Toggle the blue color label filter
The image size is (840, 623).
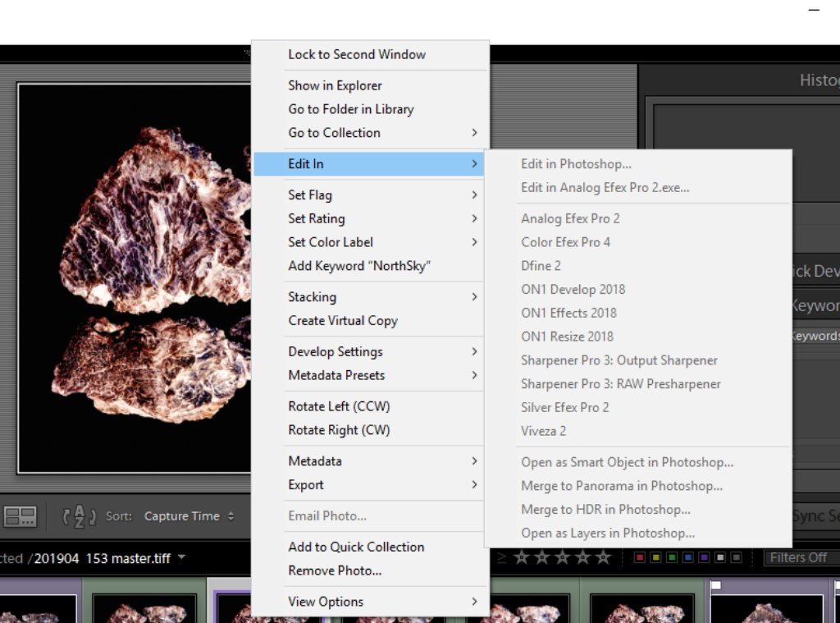688,557
